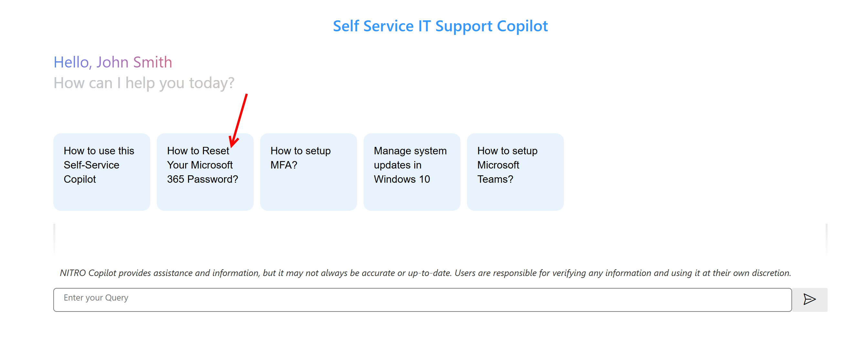
Task: Open the How to use this Self-Service Copilot card
Action: pyautogui.click(x=101, y=172)
